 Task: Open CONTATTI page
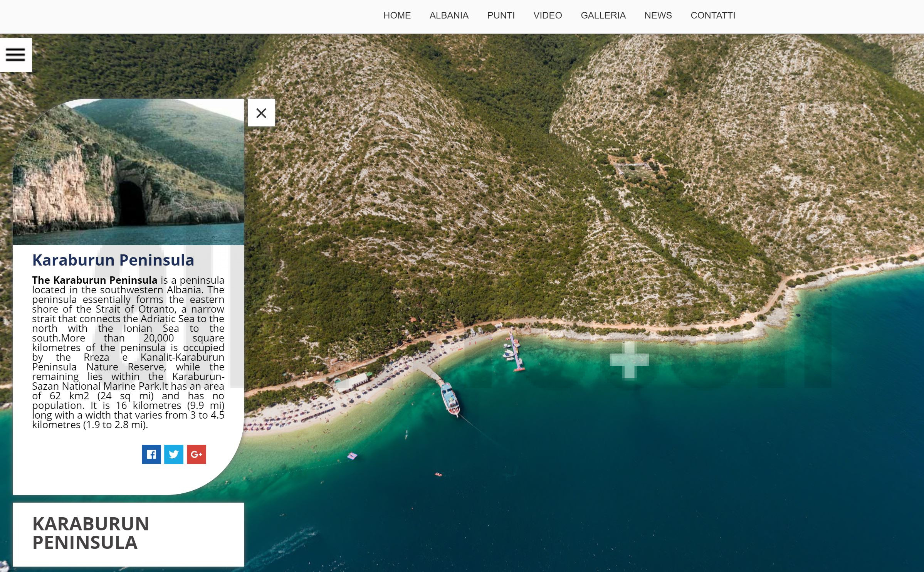pyautogui.click(x=712, y=15)
